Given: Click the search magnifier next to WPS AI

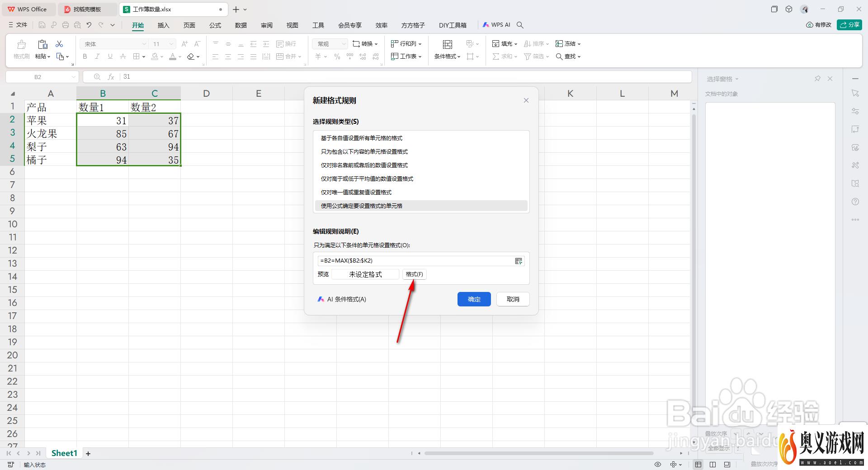Looking at the screenshot, I should coord(520,25).
